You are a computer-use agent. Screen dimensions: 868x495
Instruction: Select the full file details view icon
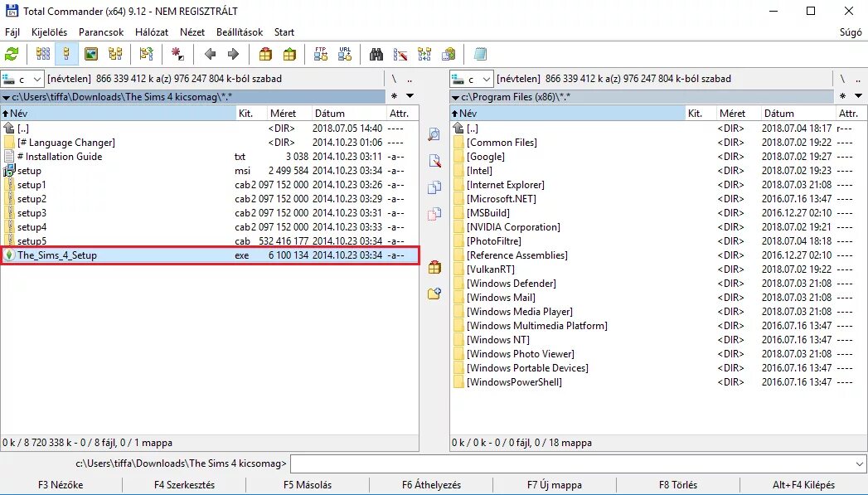66,54
